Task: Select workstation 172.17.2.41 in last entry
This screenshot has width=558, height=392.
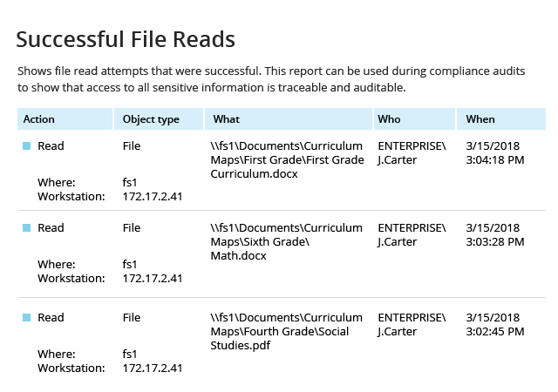Action: tap(153, 368)
